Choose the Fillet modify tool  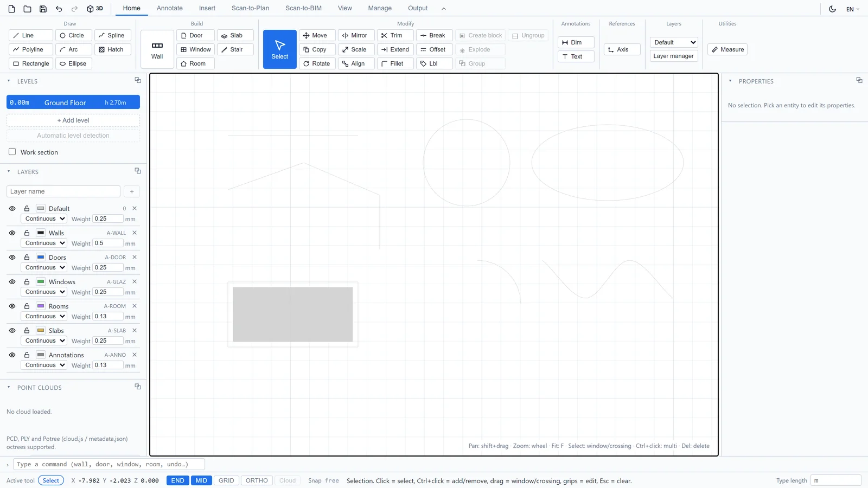point(395,63)
